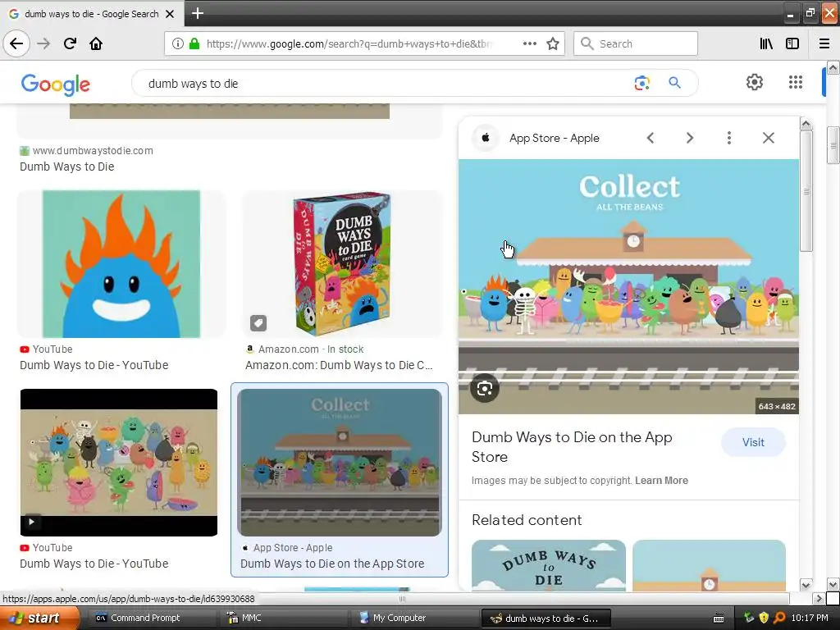Visit the App Store page
Image resolution: width=840 pixels, height=630 pixels.
click(753, 442)
